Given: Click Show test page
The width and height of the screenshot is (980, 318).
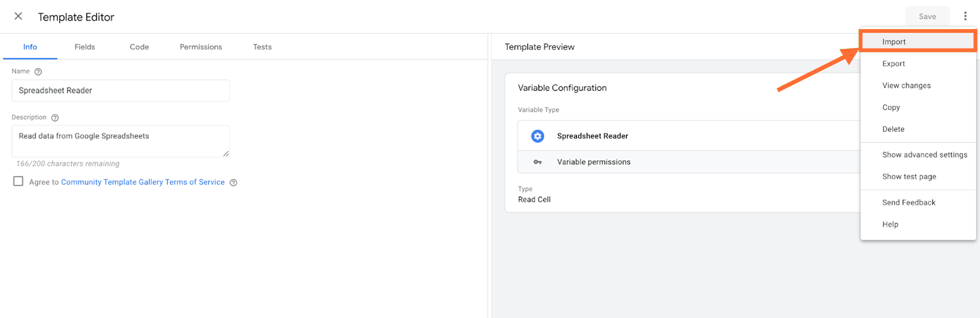Looking at the screenshot, I should pos(918,176).
